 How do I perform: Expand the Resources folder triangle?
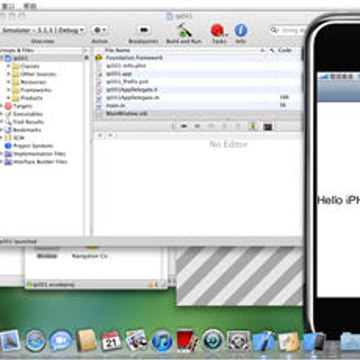(8, 82)
